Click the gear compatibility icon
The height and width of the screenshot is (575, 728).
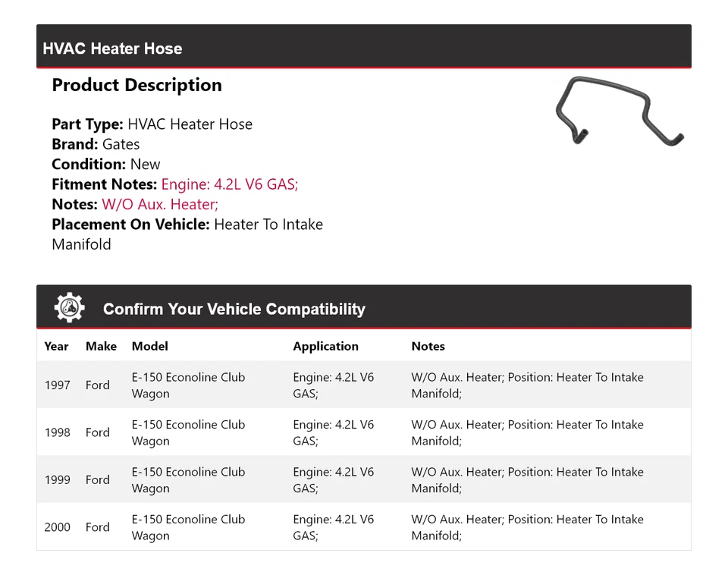point(70,307)
